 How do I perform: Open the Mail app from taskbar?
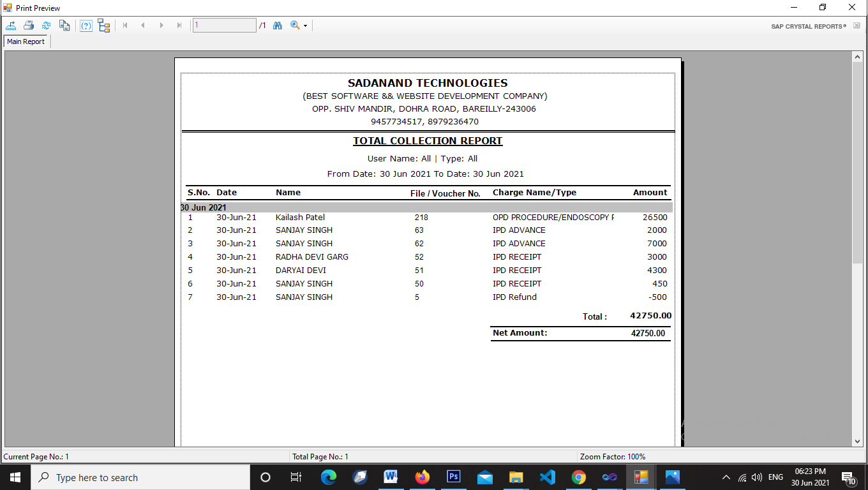(x=485, y=477)
